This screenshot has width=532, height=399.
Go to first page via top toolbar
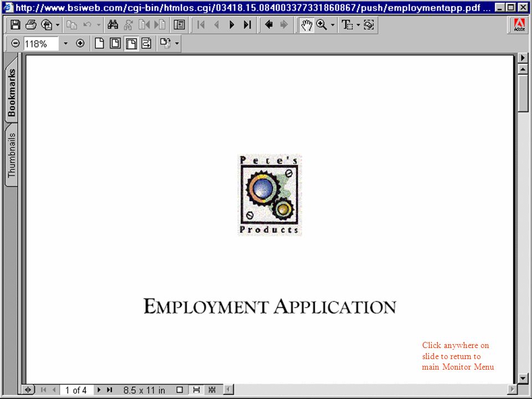point(201,25)
